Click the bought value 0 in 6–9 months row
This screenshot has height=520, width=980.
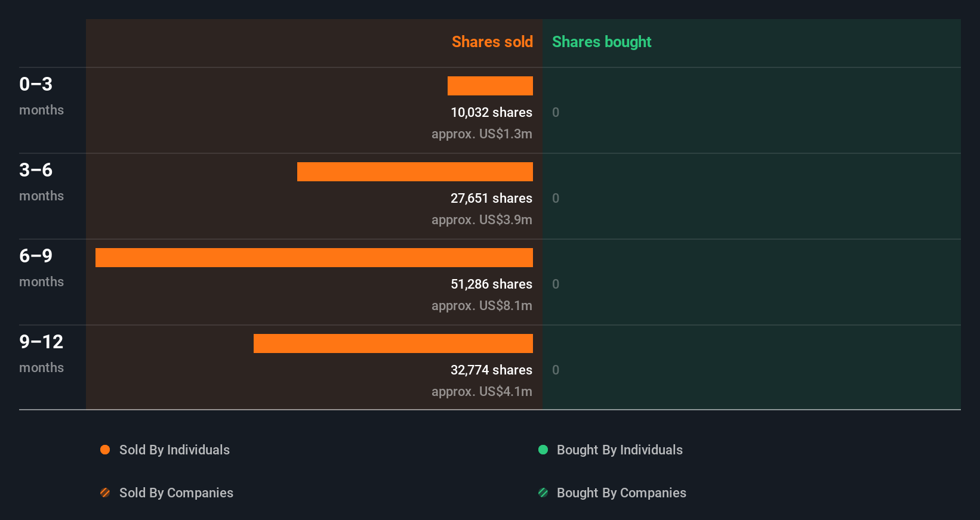[556, 284]
